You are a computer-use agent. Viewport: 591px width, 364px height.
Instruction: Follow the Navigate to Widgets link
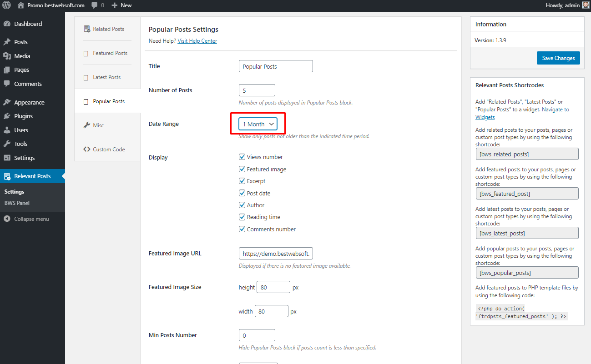pyautogui.click(x=522, y=113)
